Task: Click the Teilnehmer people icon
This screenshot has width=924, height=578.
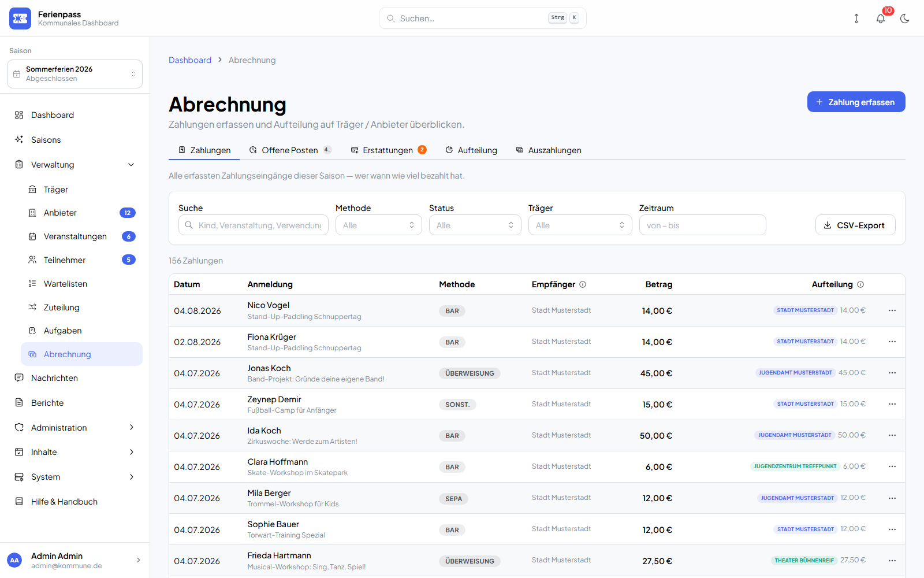Action: tap(32, 260)
